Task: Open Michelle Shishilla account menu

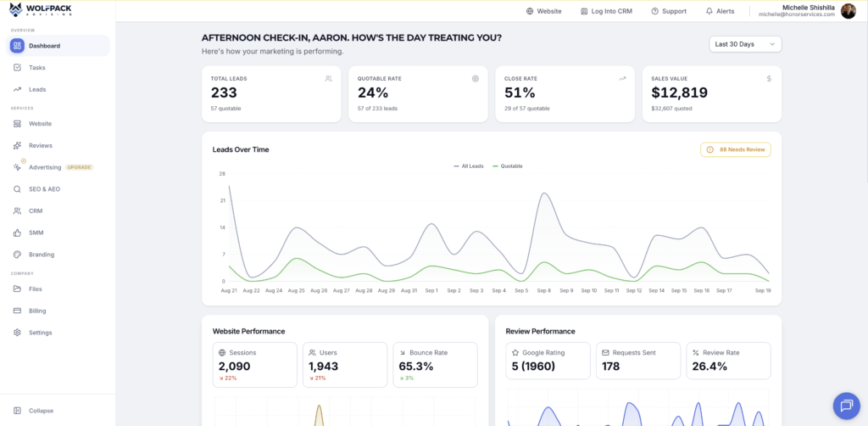Action: point(808,11)
